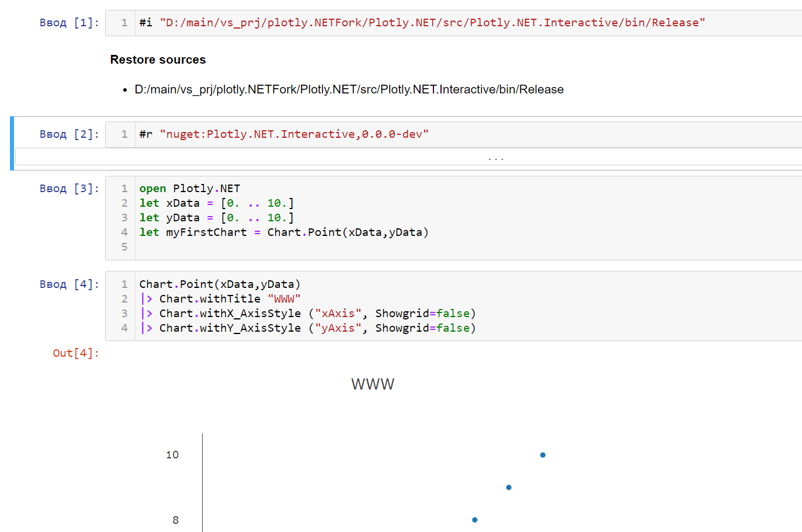Click the 'let xData = [0. .. 10.]' line

point(217,203)
